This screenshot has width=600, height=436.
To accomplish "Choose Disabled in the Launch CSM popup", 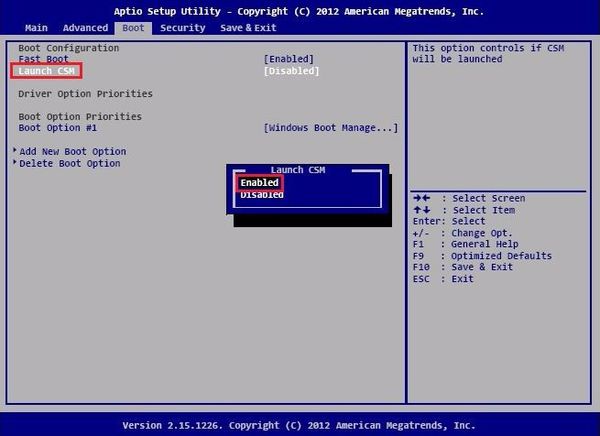I will coord(261,195).
